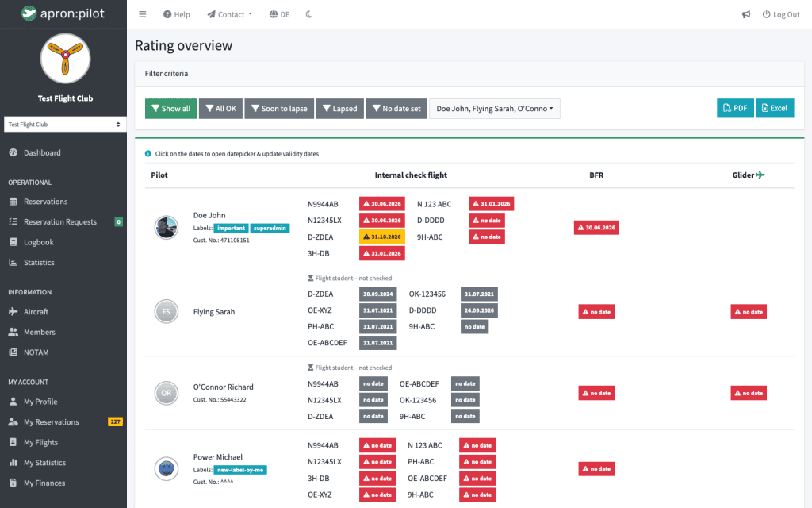
Task: Open announcements megaphone icon
Action: coord(745,14)
